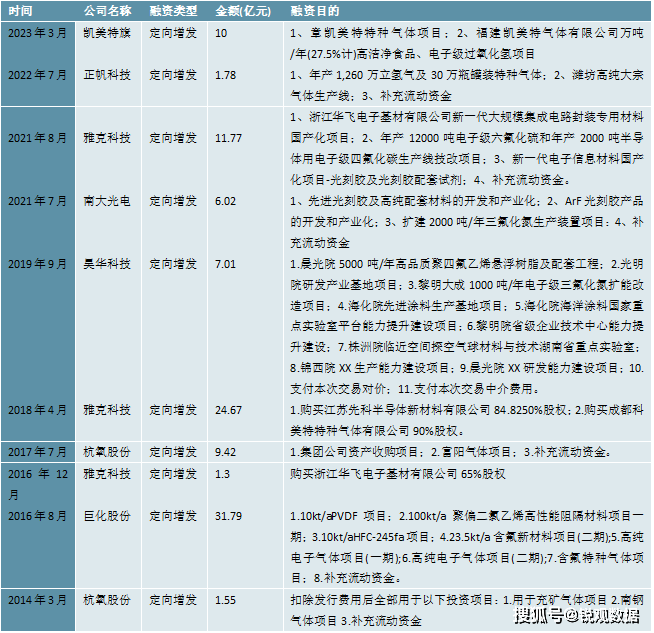654x633 pixels.
Task: Click 杭氧股份 in the 2017年7月 row
Action: [x=107, y=452]
